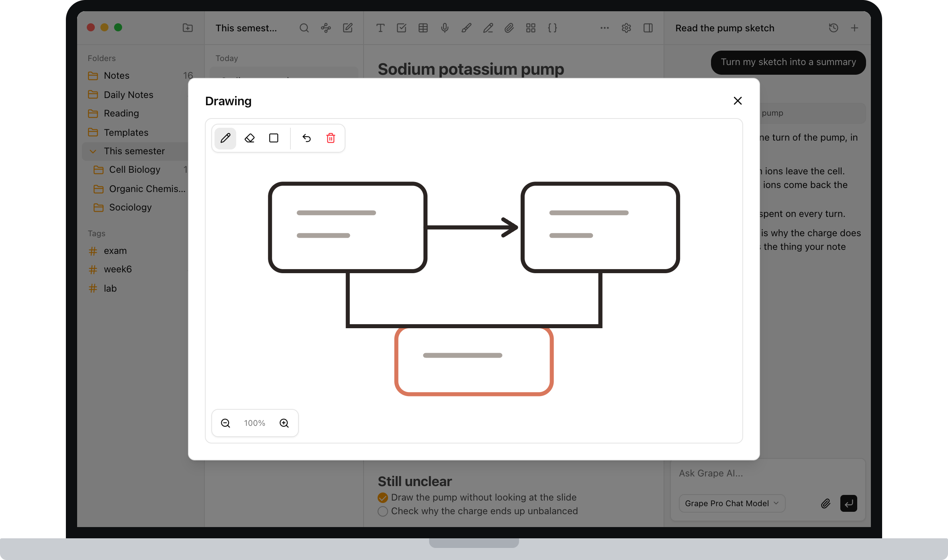The image size is (948, 560).
Task: Start a new chat with plus icon
Action: click(854, 28)
